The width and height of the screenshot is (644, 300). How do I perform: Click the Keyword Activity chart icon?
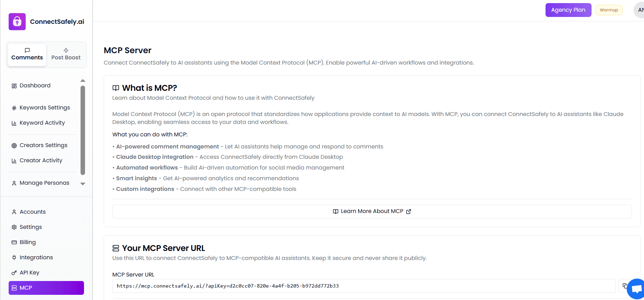(x=14, y=123)
